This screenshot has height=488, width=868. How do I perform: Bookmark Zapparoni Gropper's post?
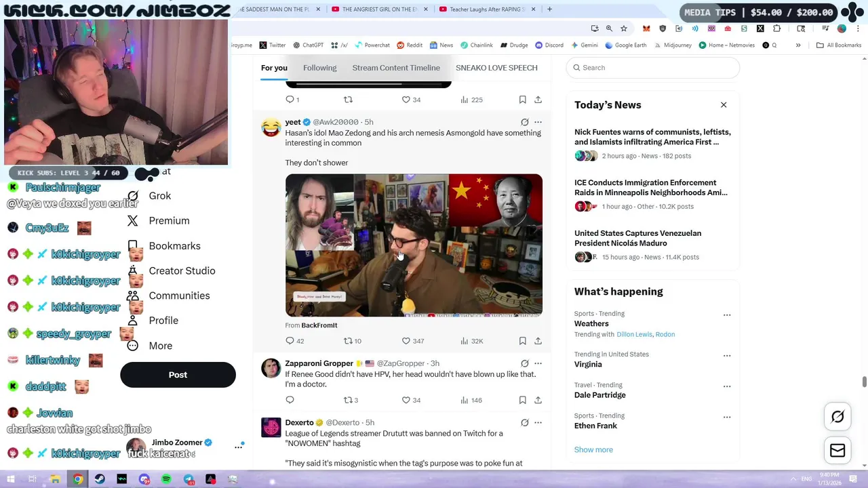[x=522, y=400]
